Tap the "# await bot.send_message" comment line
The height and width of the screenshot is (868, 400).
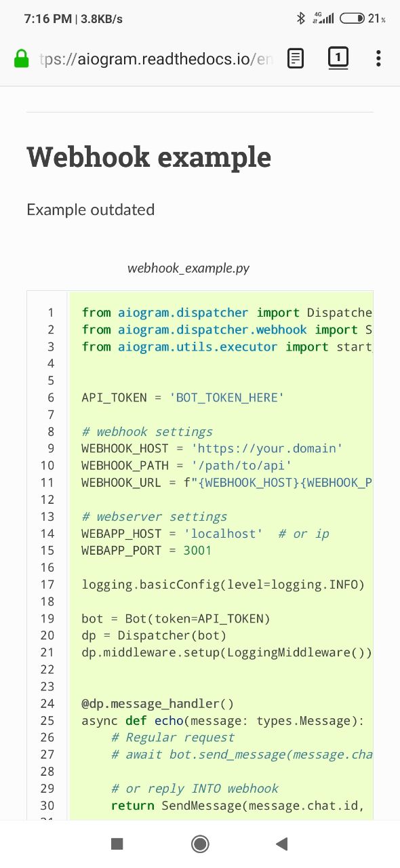click(x=241, y=754)
